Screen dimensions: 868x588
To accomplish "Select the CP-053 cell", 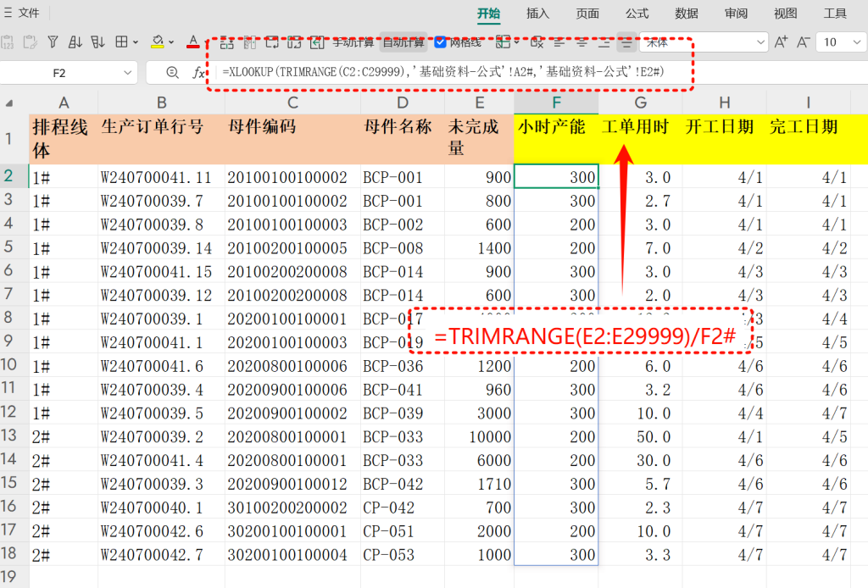I will pyautogui.click(x=403, y=554).
